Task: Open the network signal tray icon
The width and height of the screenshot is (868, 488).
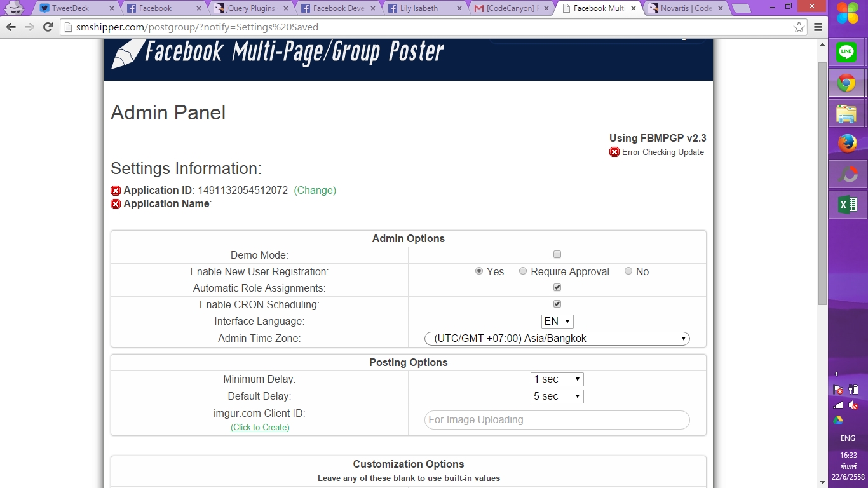Action: [x=838, y=405]
